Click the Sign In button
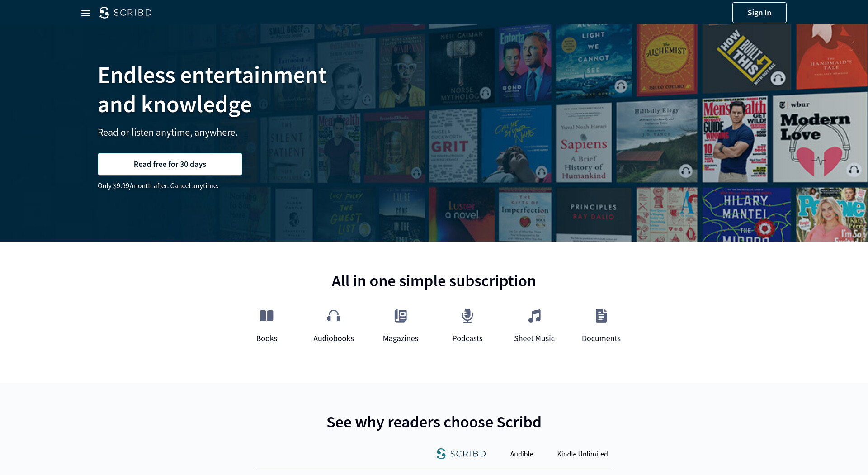The width and height of the screenshot is (868, 475). pos(759,13)
